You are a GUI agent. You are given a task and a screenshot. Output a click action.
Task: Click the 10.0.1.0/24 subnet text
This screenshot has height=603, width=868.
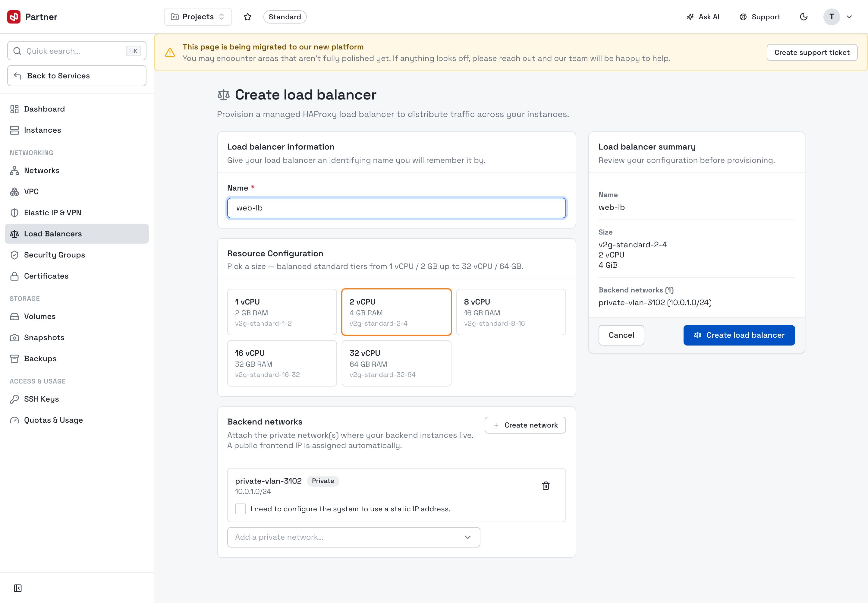pos(253,491)
